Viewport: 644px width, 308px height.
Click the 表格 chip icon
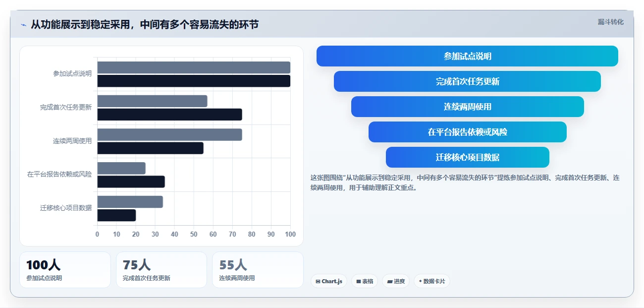[x=359, y=282]
